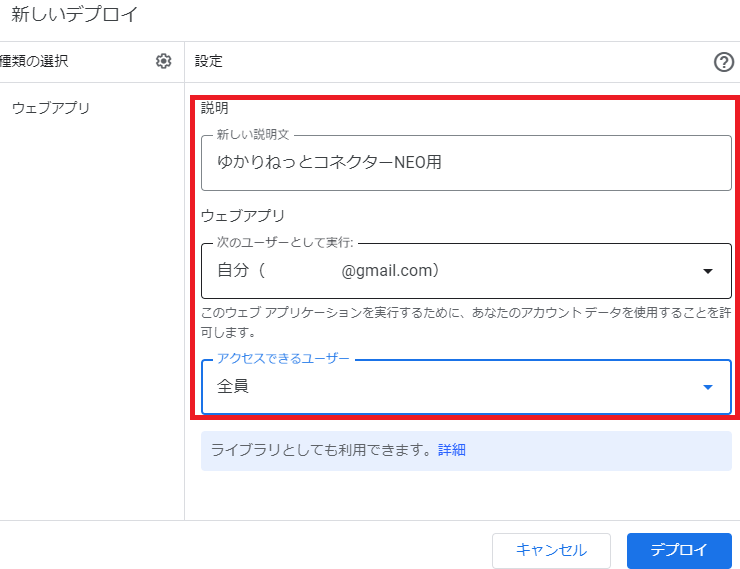Image resolution: width=740 pixels, height=569 pixels.
Task: Click the 設定 header label
Action: [x=209, y=61]
